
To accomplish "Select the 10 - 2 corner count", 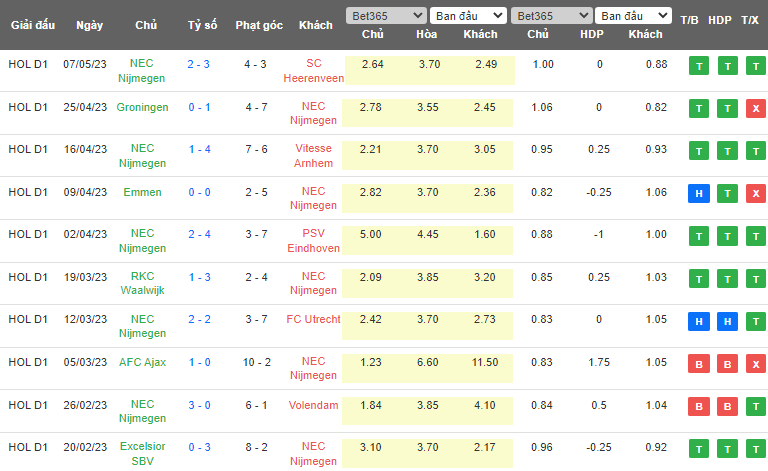I will [257, 362].
